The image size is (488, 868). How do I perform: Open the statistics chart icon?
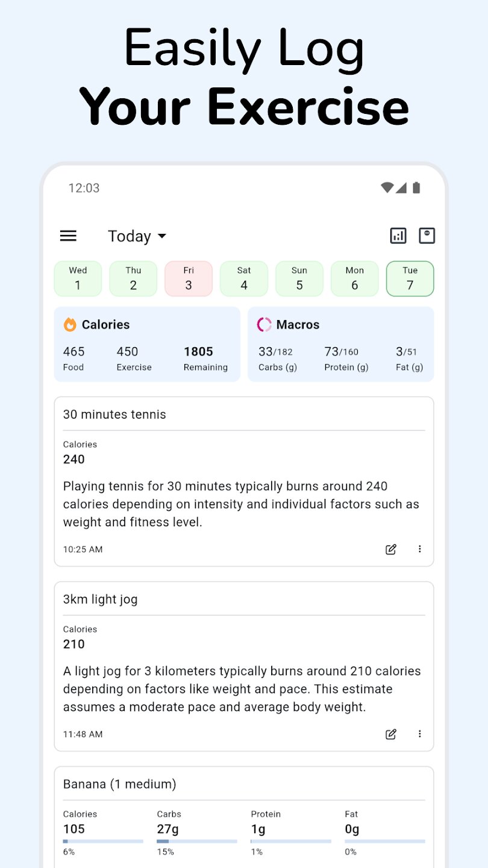tap(398, 236)
